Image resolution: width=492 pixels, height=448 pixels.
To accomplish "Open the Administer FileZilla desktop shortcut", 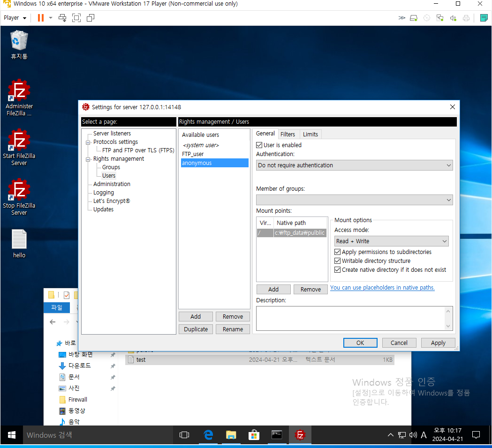I will click(x=19, y=97).
